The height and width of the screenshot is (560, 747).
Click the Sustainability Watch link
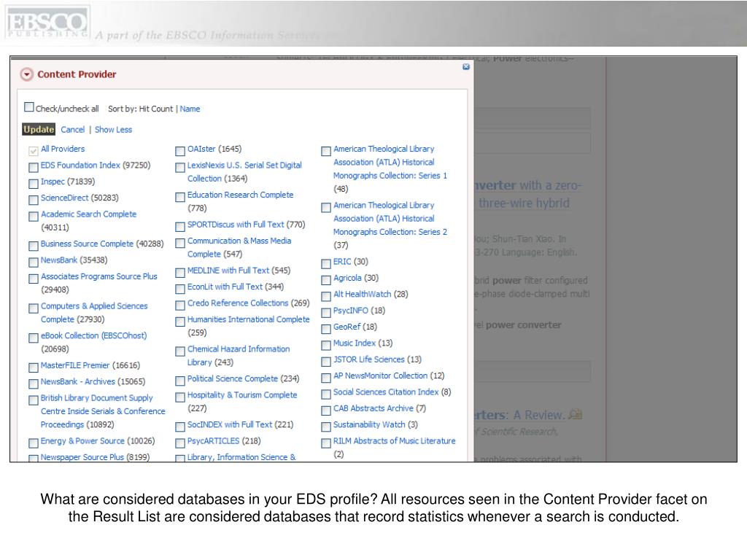tap(369, 424)
